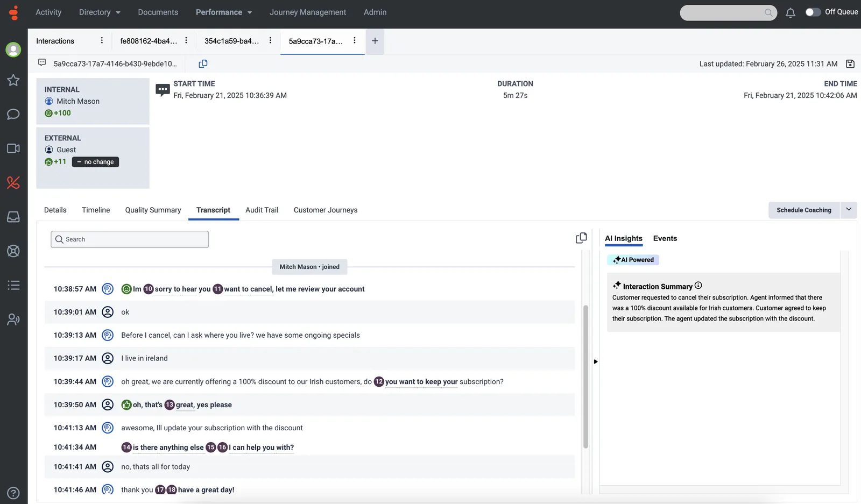Switch to the Quality Summary tab
This screenshot has height=504, width=861.
pos(153,210)
